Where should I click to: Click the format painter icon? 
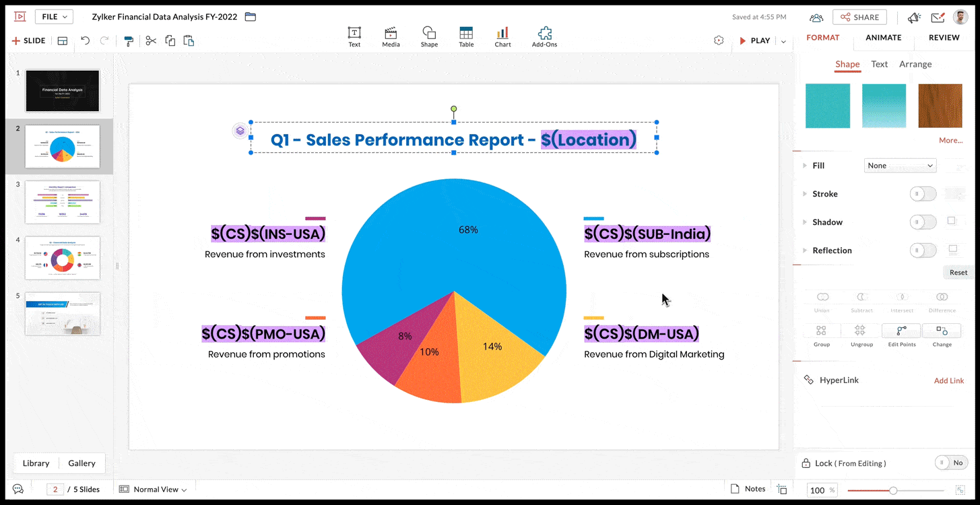click(x=129, y=41)
